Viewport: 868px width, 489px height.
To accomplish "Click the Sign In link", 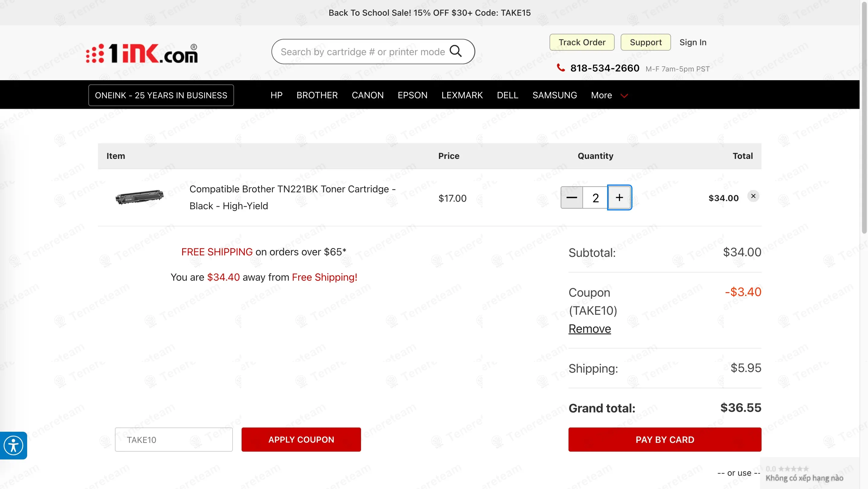I will pyautogui.click(x=692, y=42).
